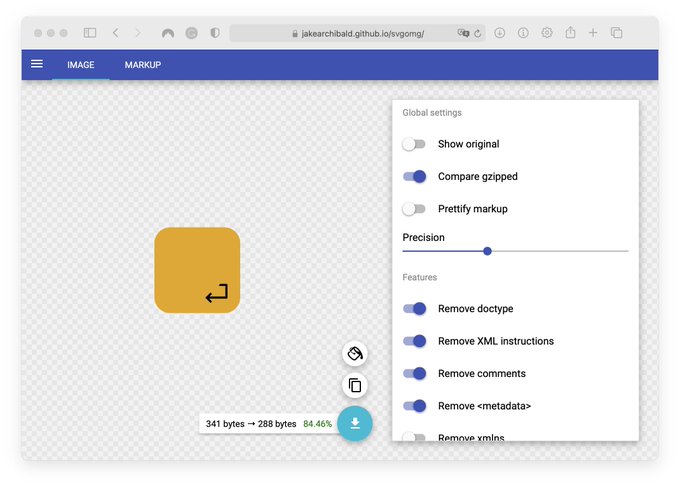Click the Global settings heading
The width and height of the screenshot is (680, 487).
(432, 113)
